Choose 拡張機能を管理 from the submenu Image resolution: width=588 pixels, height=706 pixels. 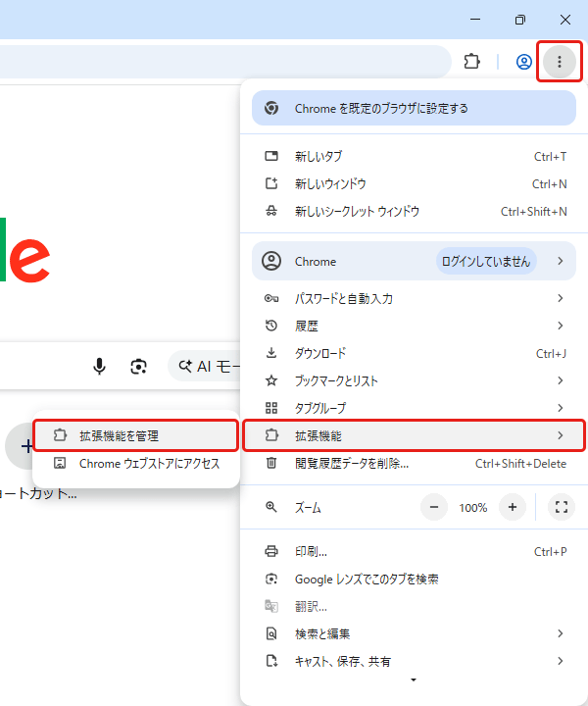click(136, 435)
